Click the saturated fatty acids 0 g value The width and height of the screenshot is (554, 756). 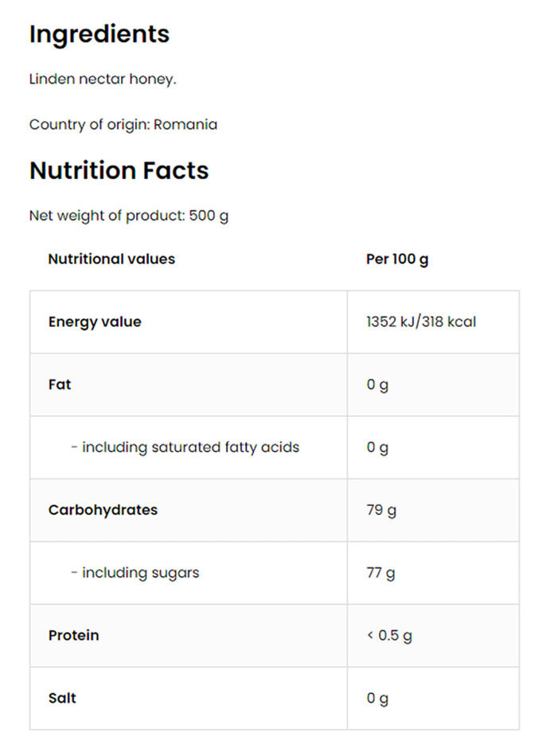pos(377,448)
